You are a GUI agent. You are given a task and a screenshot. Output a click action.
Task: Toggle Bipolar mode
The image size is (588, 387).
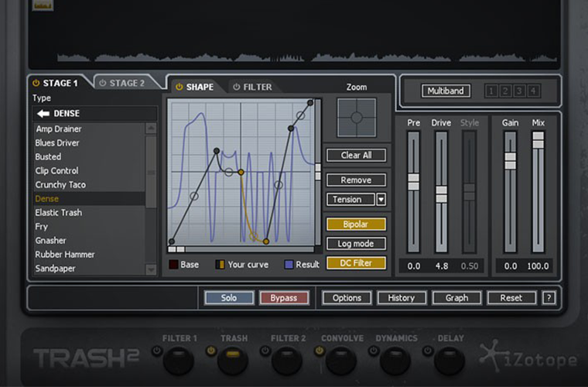pyautogui.click(x=356, y=224)
